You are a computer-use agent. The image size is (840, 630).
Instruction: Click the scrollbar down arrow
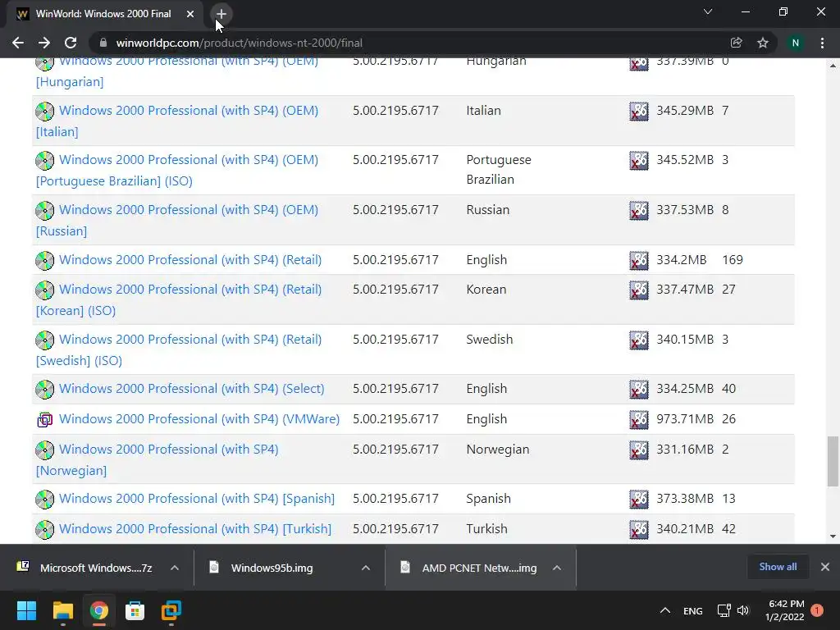click(833, 536)
